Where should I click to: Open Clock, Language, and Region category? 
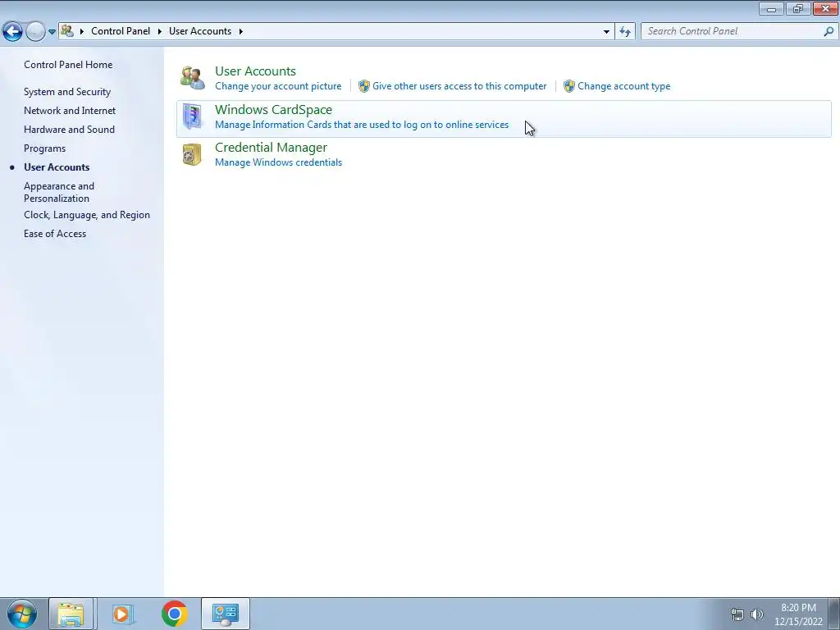[87, 215]
